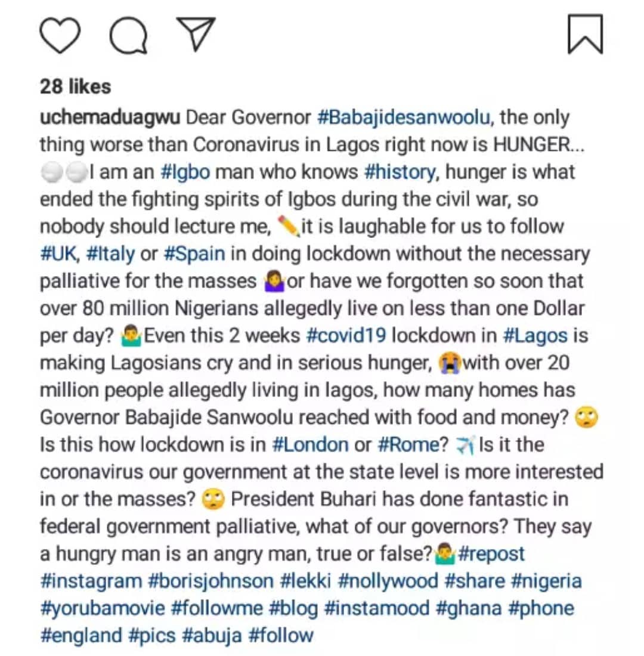The image size is (644, 656).
Task: Tap the paper plane share icon
Action: pyautogui.click(x=196, y=34)
